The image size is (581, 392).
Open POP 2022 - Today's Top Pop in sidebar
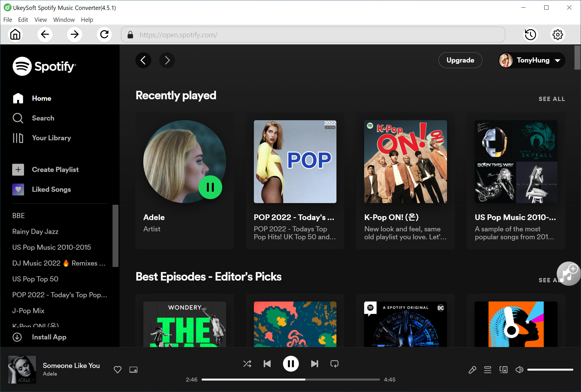pyautogui.click(x=60, y=295)
